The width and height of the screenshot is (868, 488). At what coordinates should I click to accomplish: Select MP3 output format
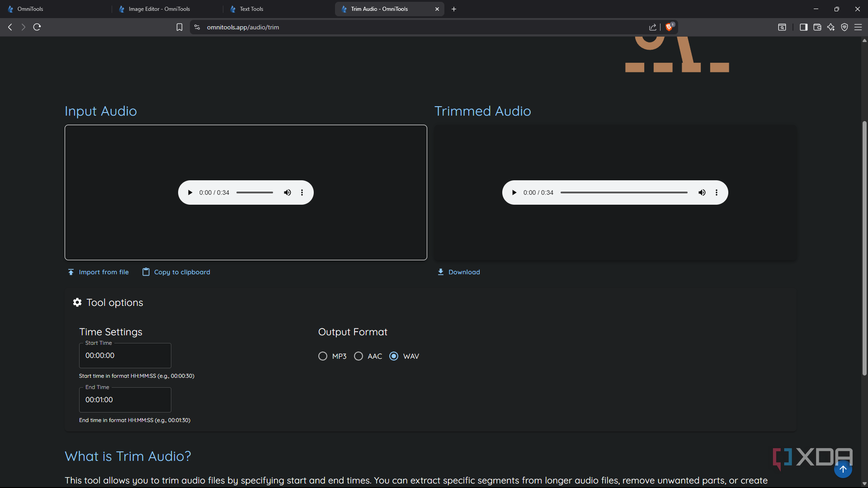tap(323, 357)
